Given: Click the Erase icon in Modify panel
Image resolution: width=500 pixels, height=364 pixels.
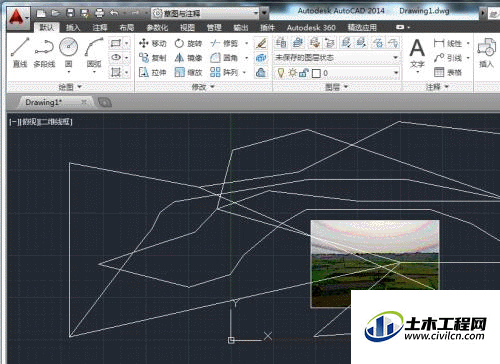Looking at the screenshot, I should click(261, 43).
